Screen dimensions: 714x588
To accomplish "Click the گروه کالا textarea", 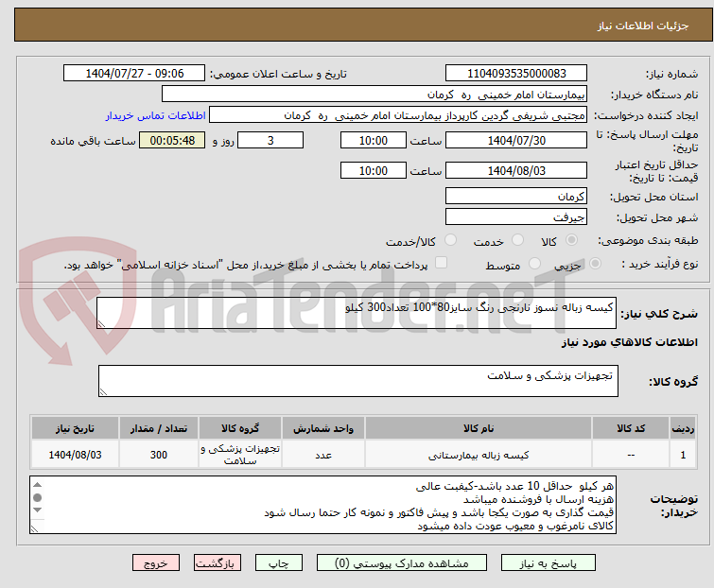I will [x=357, y=381].
